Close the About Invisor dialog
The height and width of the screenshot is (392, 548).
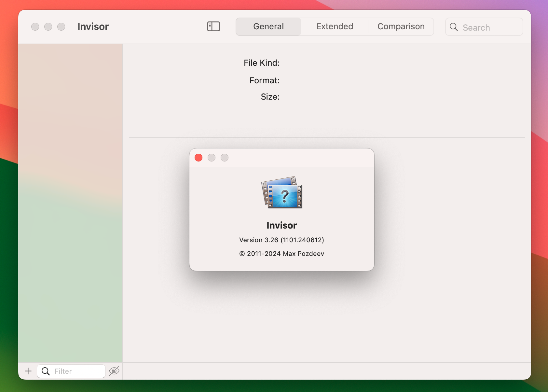pyautogui.click(x=199, y=158)
